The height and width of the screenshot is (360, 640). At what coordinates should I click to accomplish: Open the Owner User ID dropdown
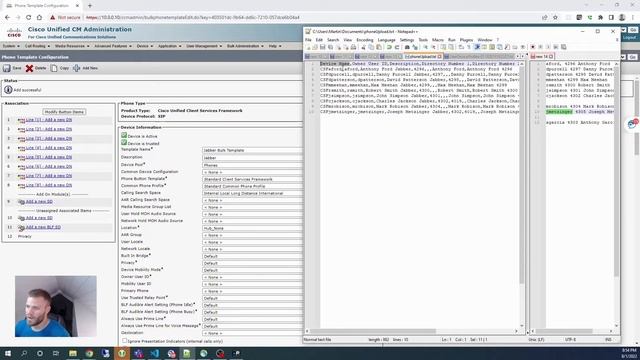coord(253,277)
